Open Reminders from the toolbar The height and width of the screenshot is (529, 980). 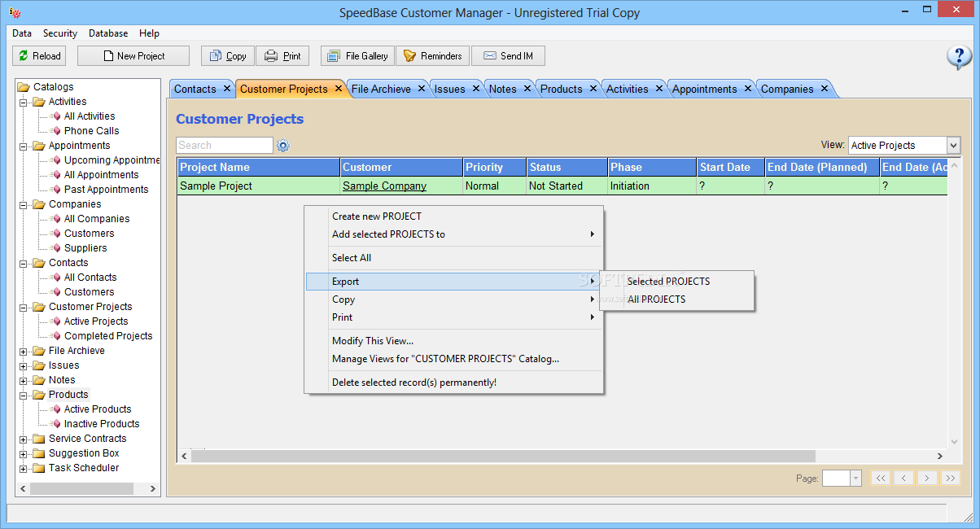(432, 56)
